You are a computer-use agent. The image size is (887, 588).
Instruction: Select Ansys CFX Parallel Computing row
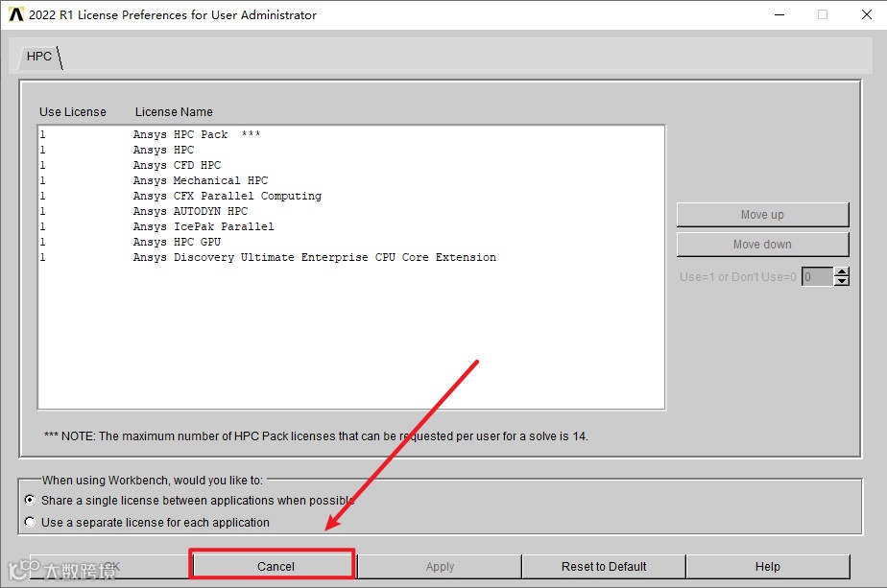tap(350, 196)
